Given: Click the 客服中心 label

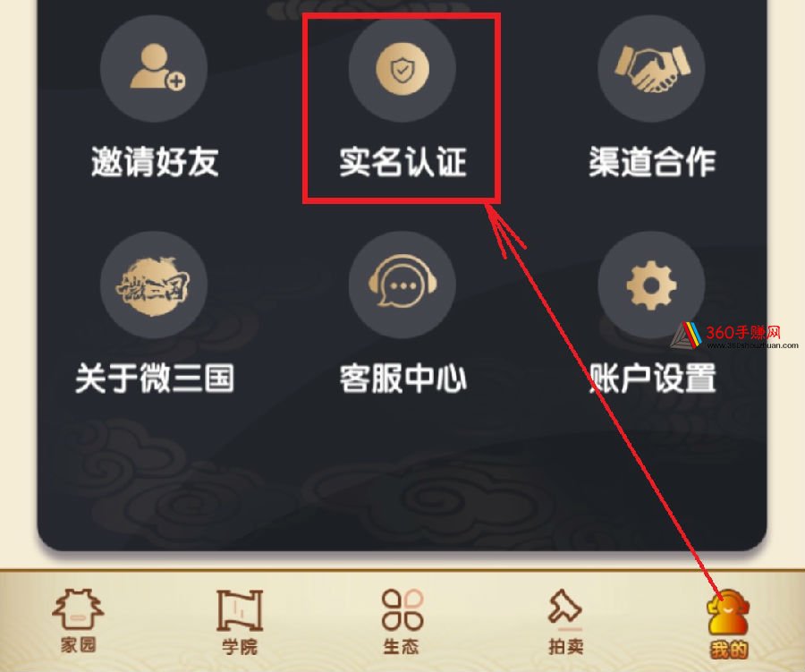Looking at the screenshot, I should (x=402, y=379).
